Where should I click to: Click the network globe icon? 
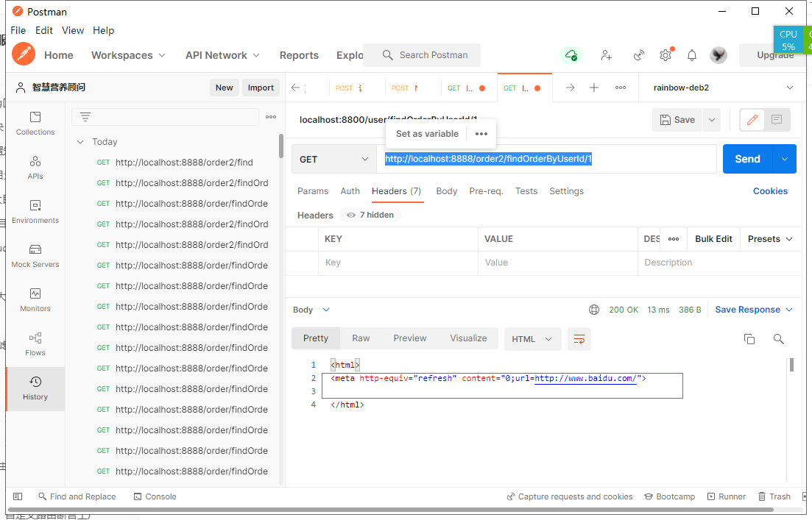click(594, 310)
